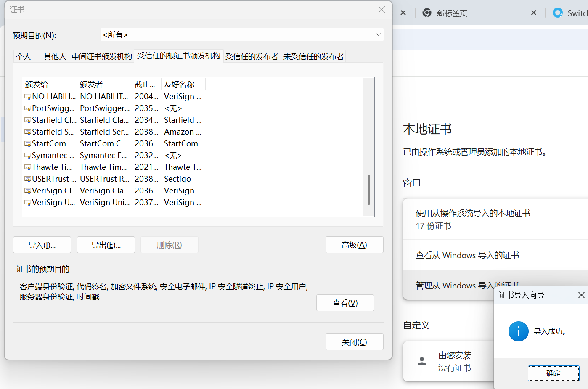Close the 新标签页 browser tab

534,13
